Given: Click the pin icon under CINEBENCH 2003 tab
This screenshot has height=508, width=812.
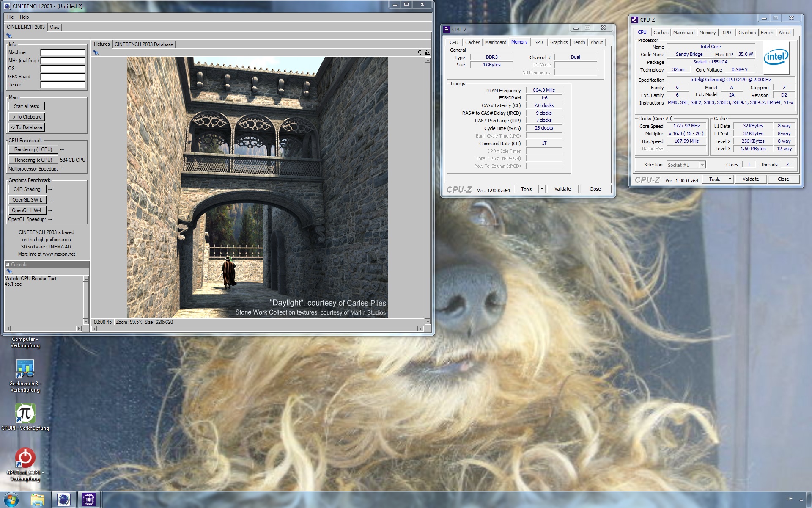Looking at the screenshot, I should [x=9, y=36].
